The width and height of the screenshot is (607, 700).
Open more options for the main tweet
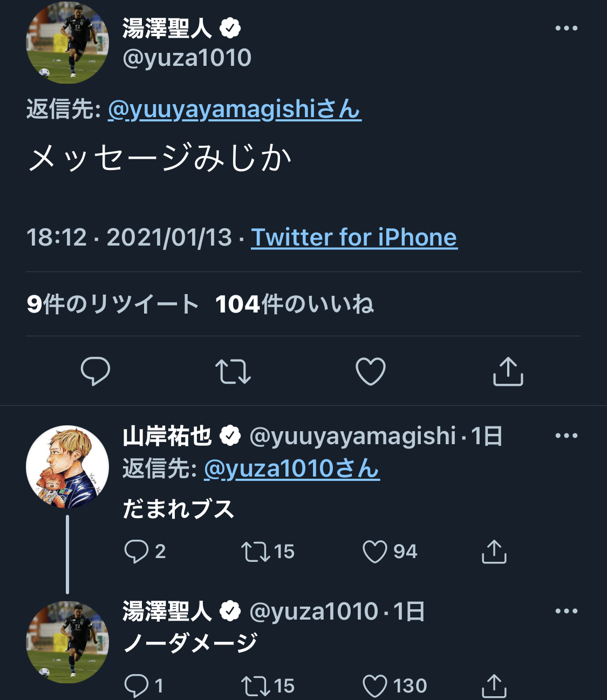coord(566,29)
